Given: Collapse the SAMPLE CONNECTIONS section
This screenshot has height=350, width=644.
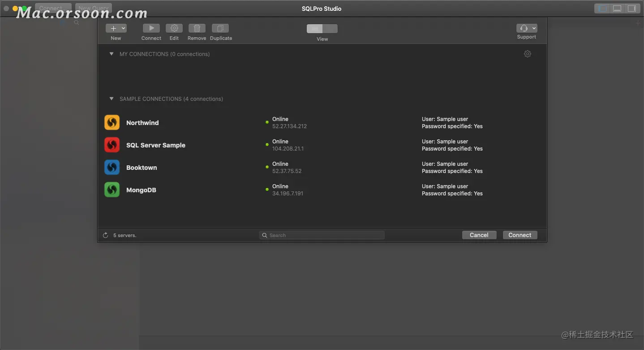Looking at the screenshot, I should tap(112, 99).
